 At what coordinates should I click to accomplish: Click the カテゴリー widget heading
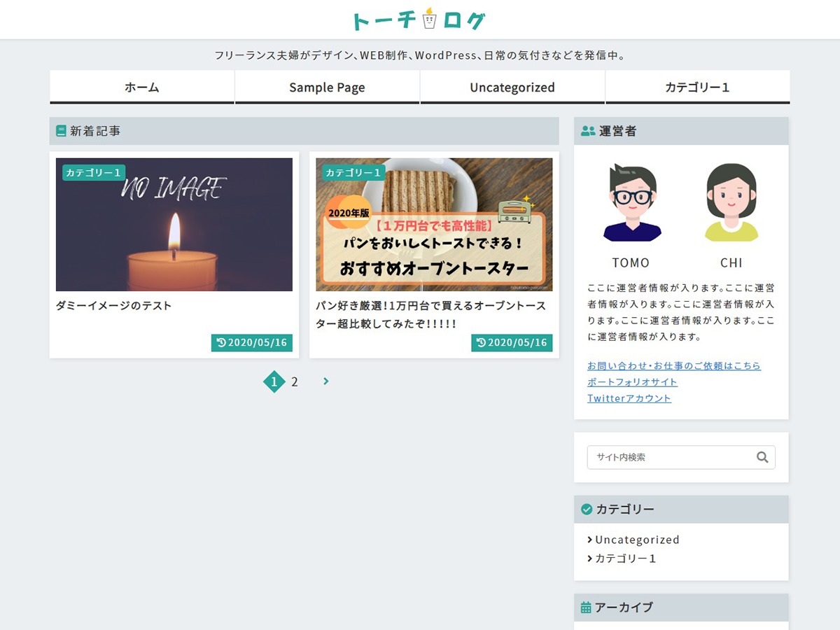681,509
